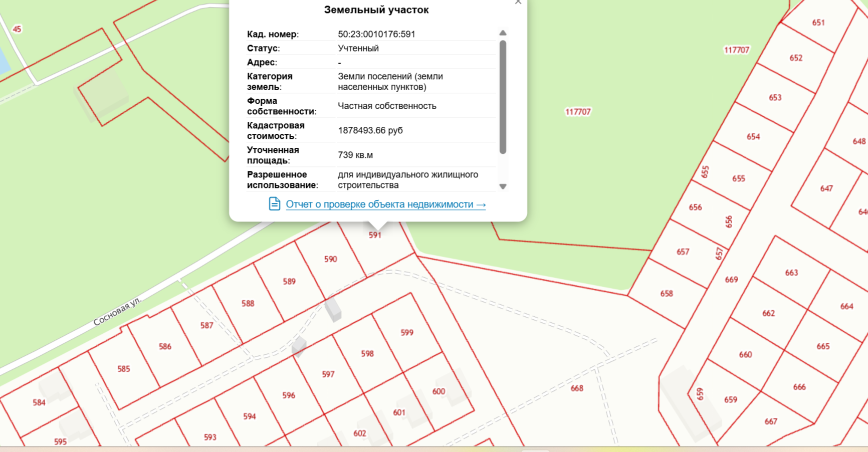Click the Частная собственность ownership value

pos(387,106)
